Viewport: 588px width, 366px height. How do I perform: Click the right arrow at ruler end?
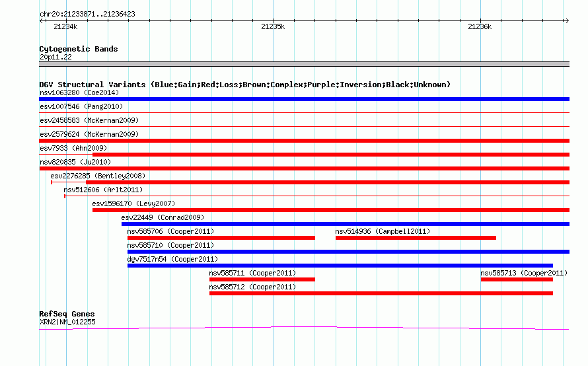click(567, 20)
